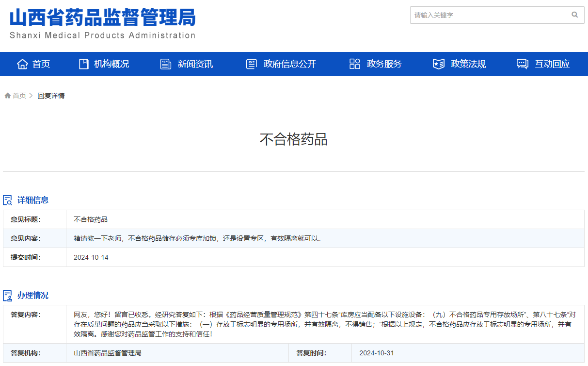Click the icon next to 办理情况 heading

click(x=8, y=296)
